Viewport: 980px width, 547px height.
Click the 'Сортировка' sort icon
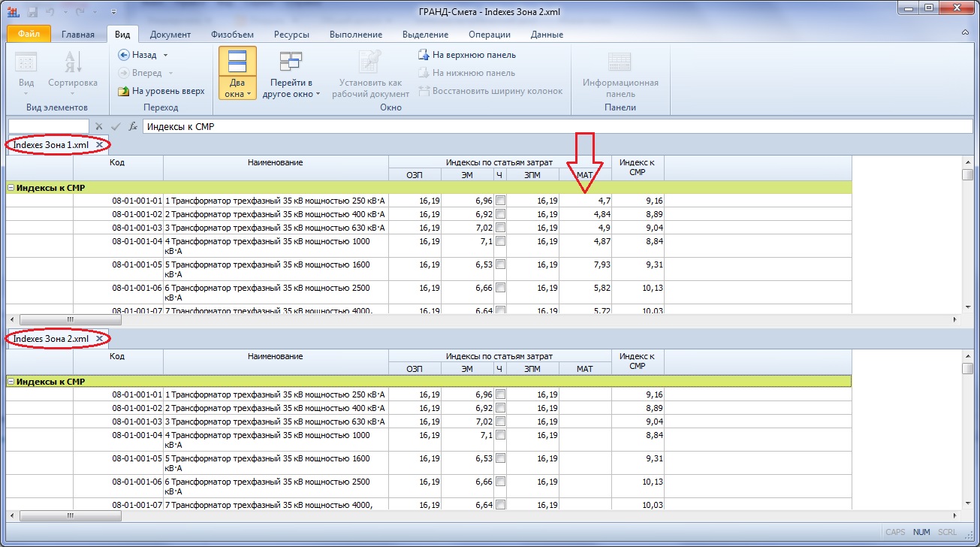coord(73,63)
